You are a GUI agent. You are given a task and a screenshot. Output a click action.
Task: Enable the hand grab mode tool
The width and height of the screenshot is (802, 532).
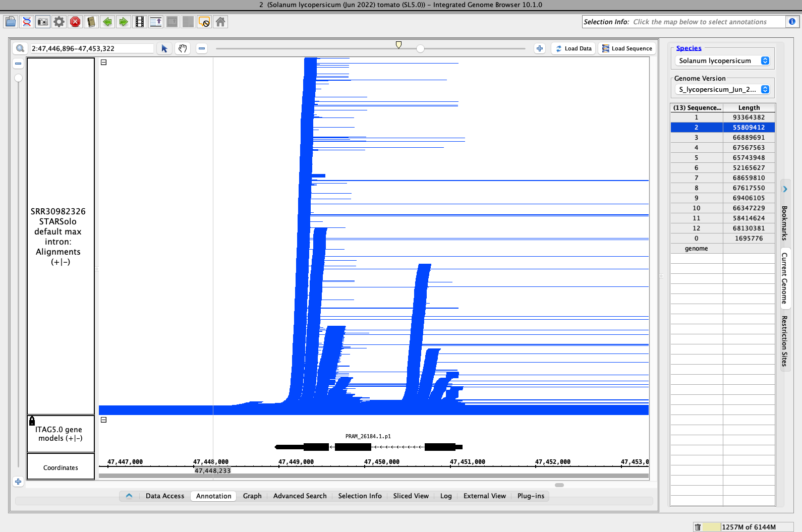[183, 48]
